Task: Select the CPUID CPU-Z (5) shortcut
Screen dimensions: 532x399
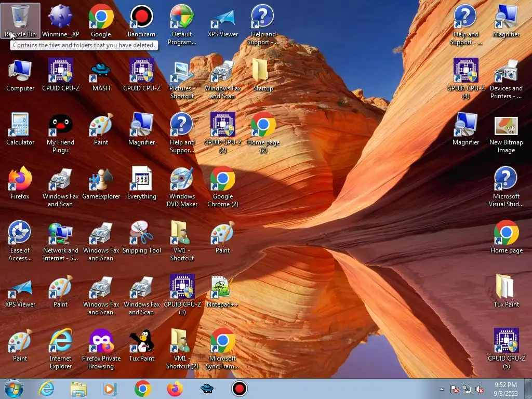Action: pyautogui.click(x=506, y=349)
